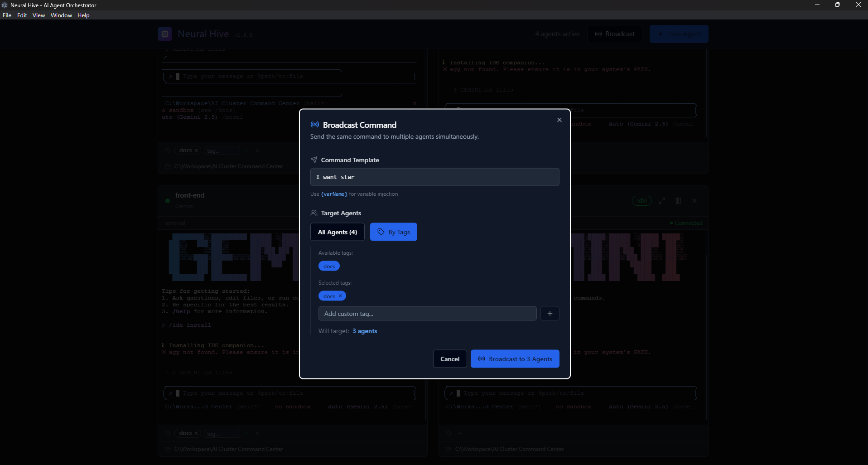Confirm tag checkmark in front-end panel footer
The image size is (868, 465).
pyautogui.click(x=246, y=433)
